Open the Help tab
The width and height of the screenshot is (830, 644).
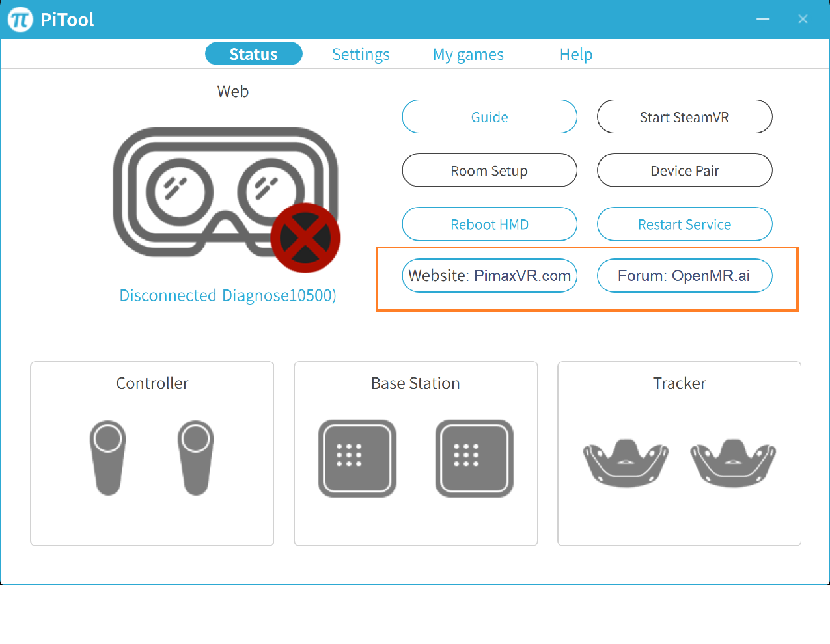(x=576, y=55)
